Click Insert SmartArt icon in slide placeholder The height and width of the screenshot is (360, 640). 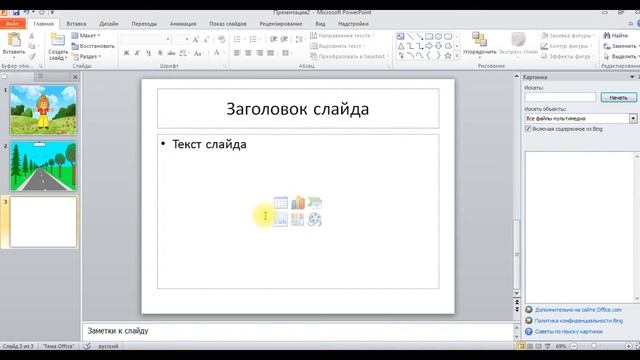tap(315, 202)
